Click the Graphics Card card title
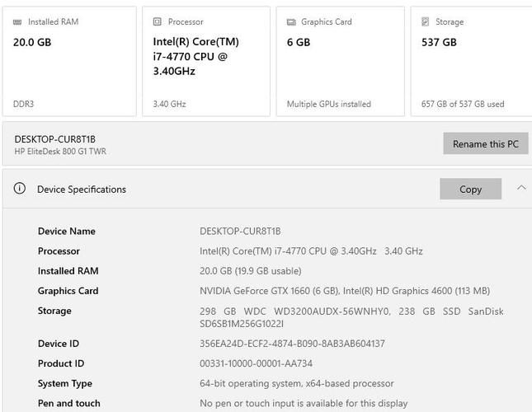Screen dimensions: 532x412 point(327,22)
